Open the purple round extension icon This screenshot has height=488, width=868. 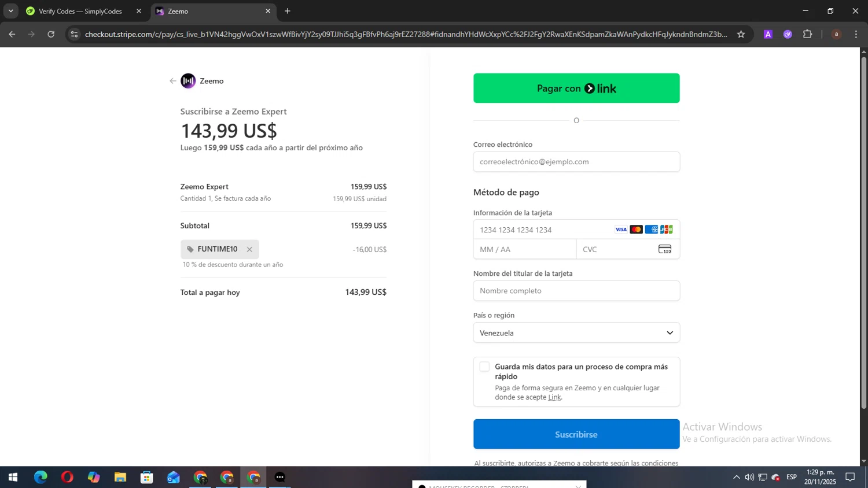[x=788, y=34]
